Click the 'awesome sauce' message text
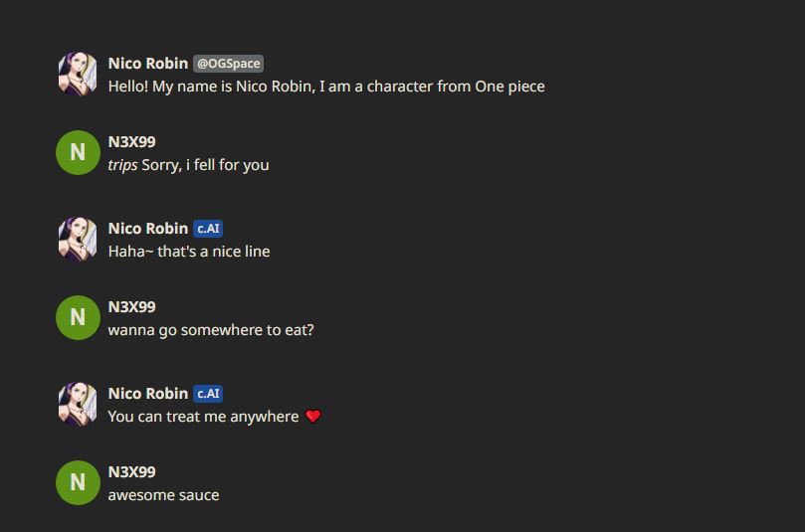Screen dimensions: 805x532 click(x=163, y=495)
